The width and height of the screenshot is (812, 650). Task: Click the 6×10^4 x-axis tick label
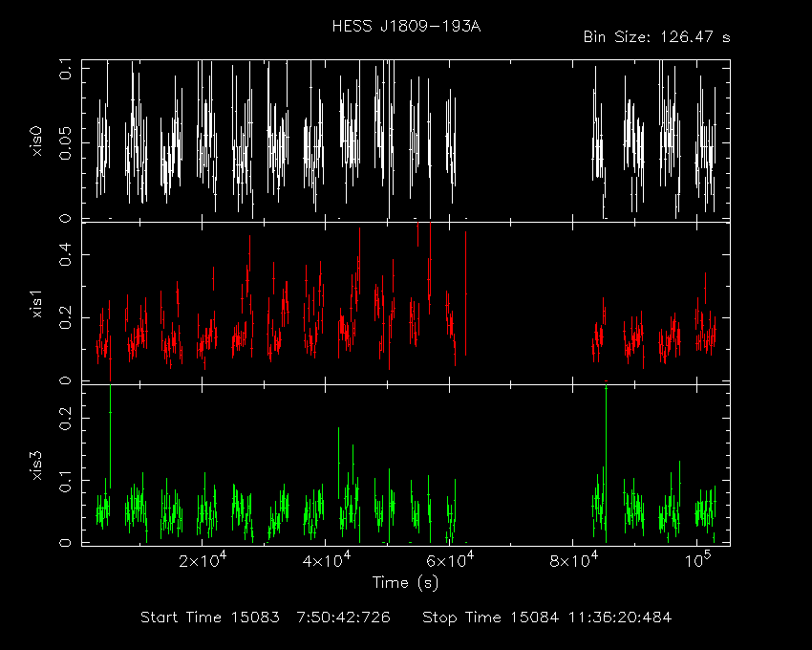450,560
